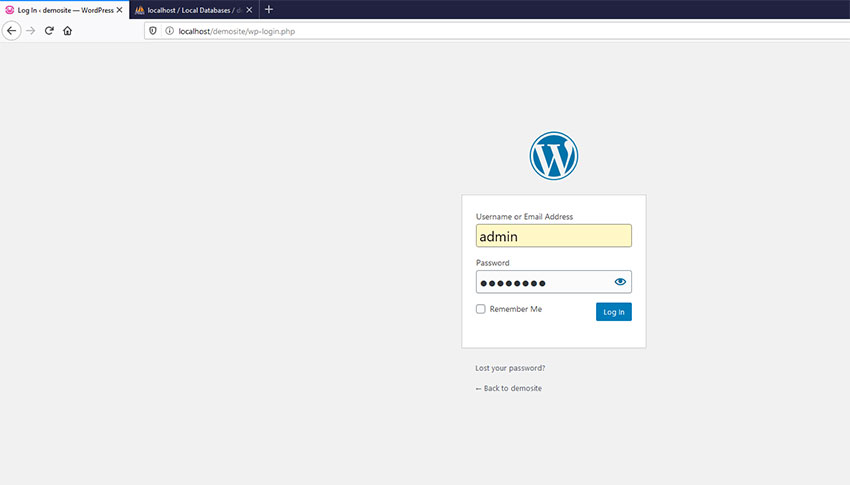Close the Log In demosite tab
This screenshot has width=850, height=485.
120,9
